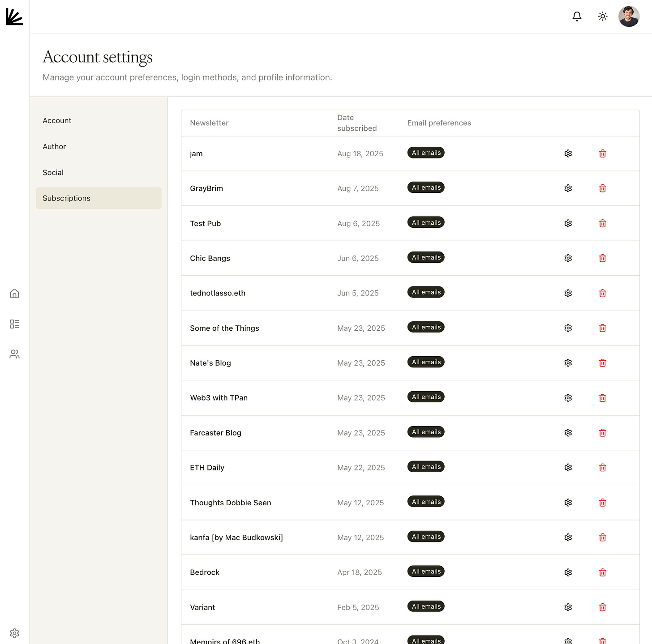Open email settings gear for GrayBrim
The height and width of the screenshot is (644, 652).
pyautogui.click(x=568, y=188)
